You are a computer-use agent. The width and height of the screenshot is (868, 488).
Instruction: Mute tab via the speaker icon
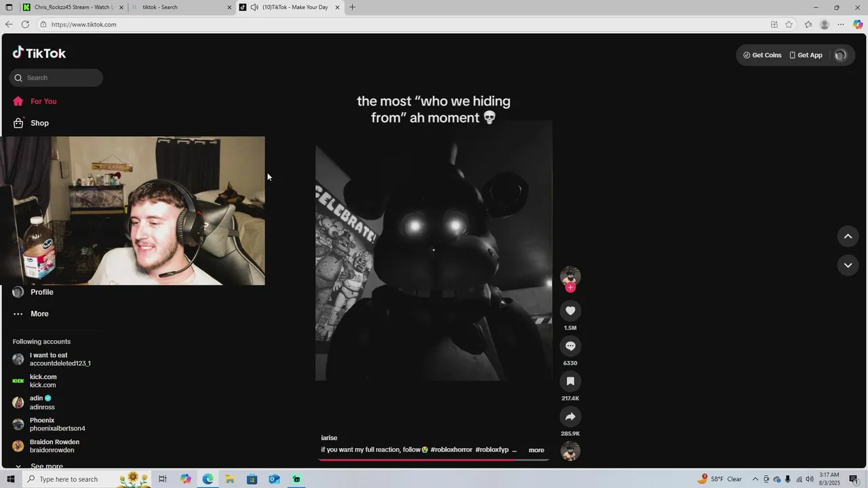[254, 7]
